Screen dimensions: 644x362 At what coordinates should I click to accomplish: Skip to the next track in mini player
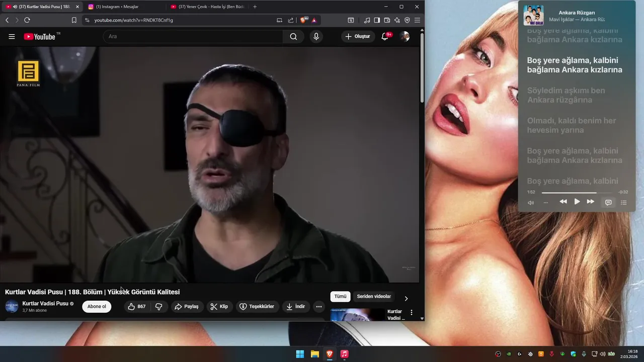[x=591, y=202]
